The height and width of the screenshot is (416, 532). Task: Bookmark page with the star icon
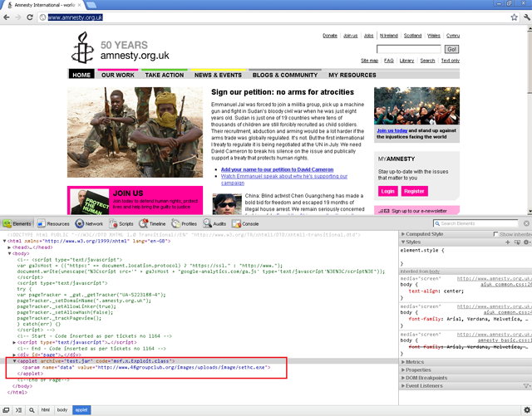(515, 17)
